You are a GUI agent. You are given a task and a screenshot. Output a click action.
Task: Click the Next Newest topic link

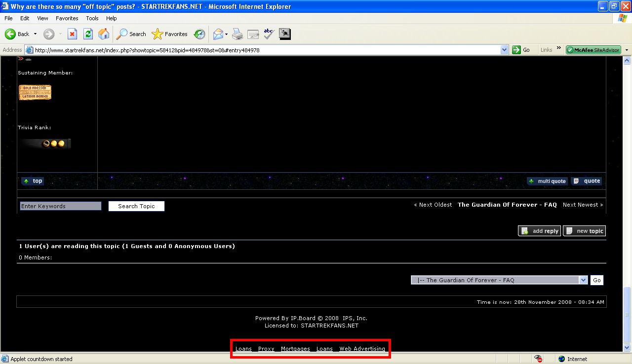pyautogui.click(x=583, y=205)
